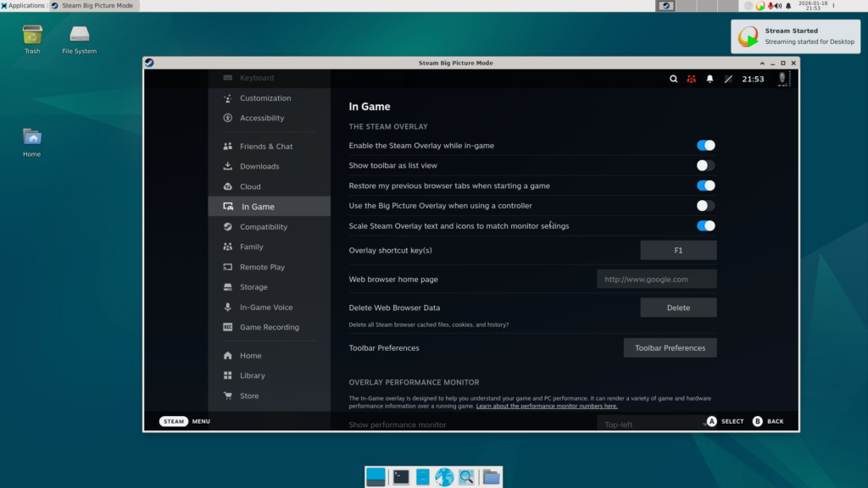Go to Customization settings label

[x=265, y=98]
